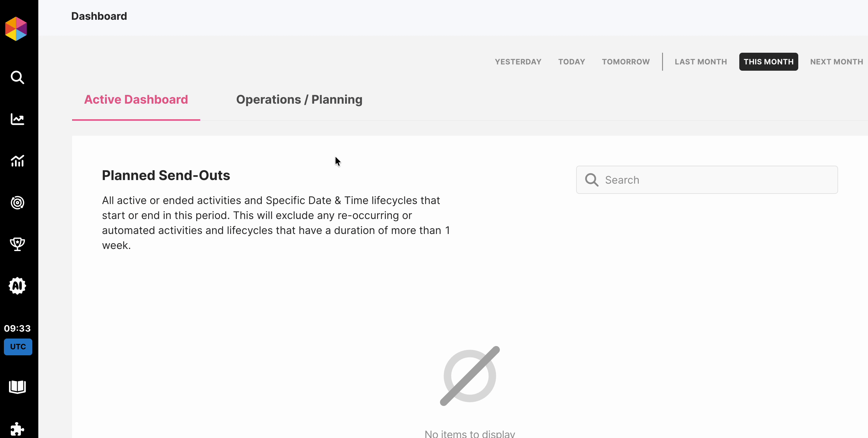Toggle the UTC timezone badge

point(18,347)
